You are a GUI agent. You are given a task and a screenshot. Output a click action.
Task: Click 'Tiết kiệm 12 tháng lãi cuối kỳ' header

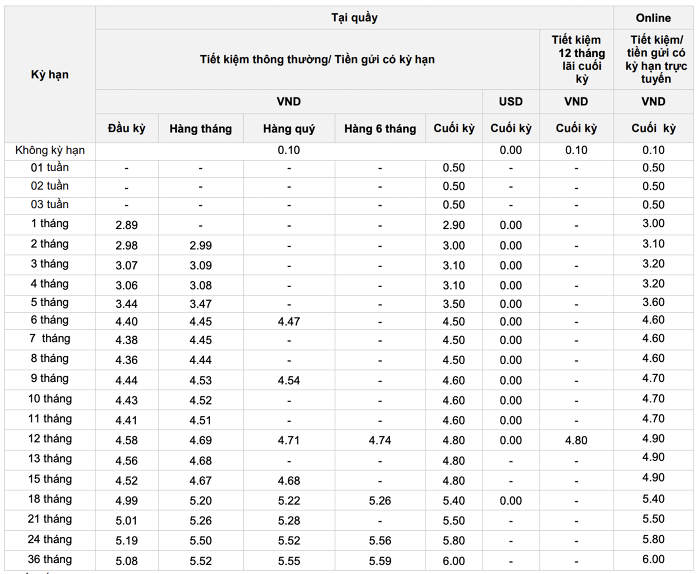577,59
